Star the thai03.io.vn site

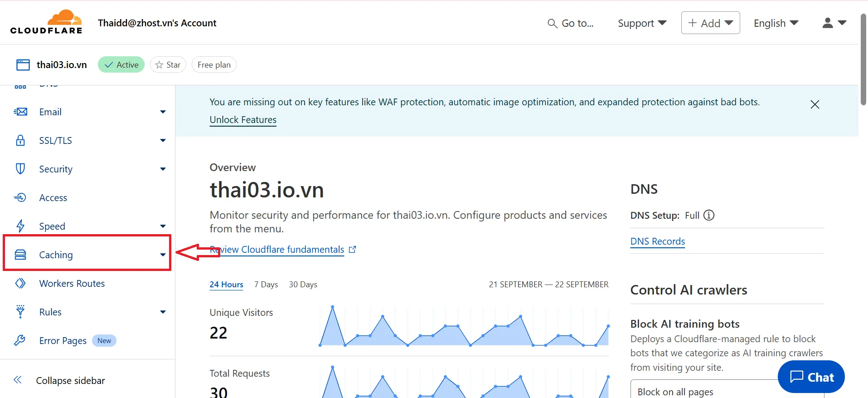coord(168,65)
